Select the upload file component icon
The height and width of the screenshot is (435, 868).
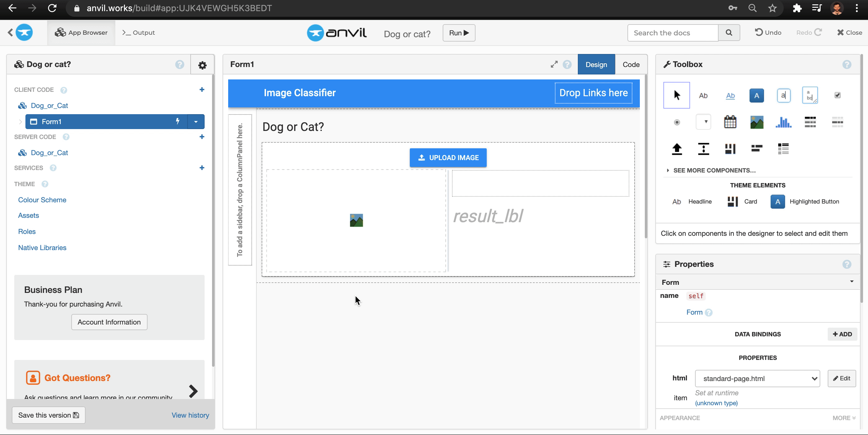(x=676, y=149)
